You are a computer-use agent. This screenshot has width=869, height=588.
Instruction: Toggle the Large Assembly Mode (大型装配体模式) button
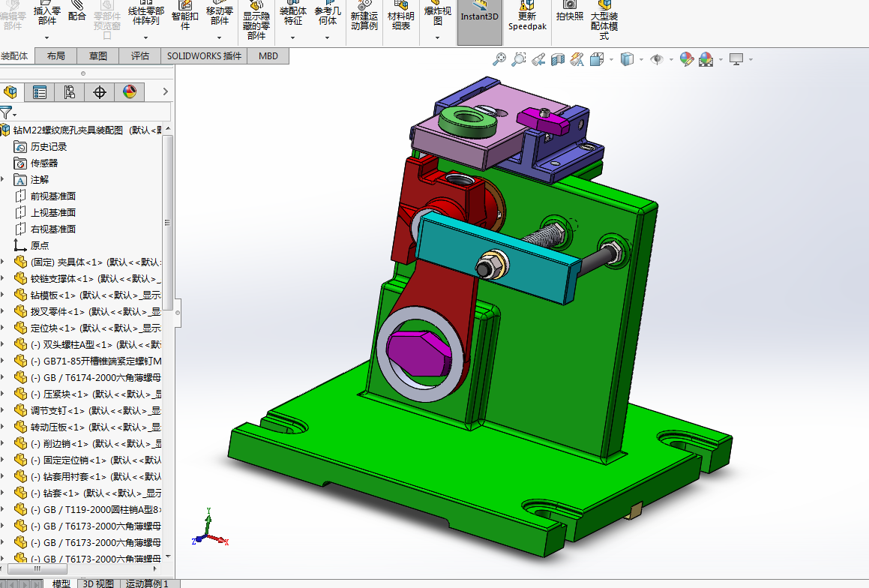click(x=604, y=21)
